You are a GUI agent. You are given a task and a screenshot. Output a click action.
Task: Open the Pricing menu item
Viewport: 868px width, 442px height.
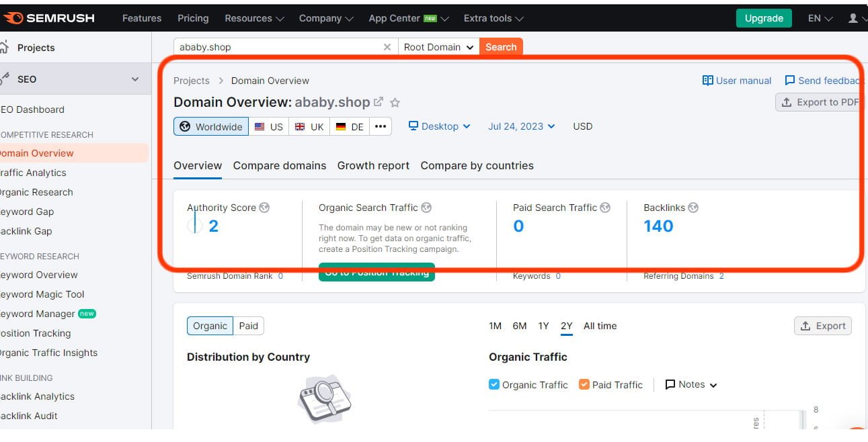point(193,18)
